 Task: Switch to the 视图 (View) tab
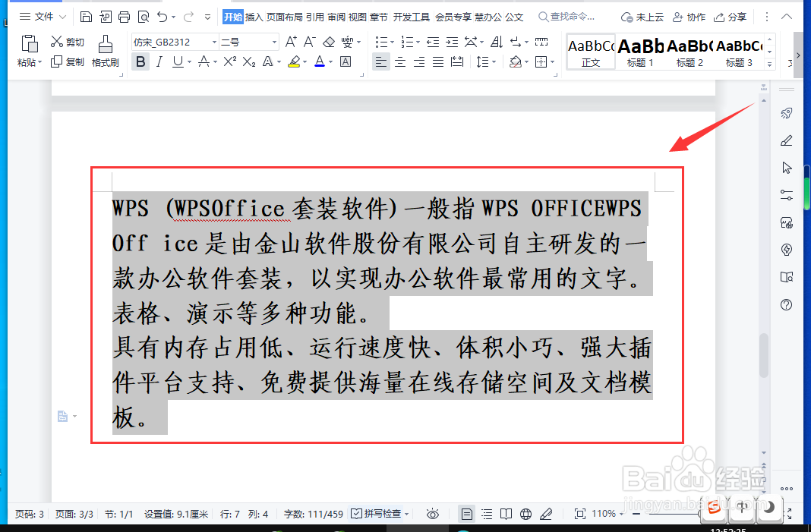tap(358, 17)
